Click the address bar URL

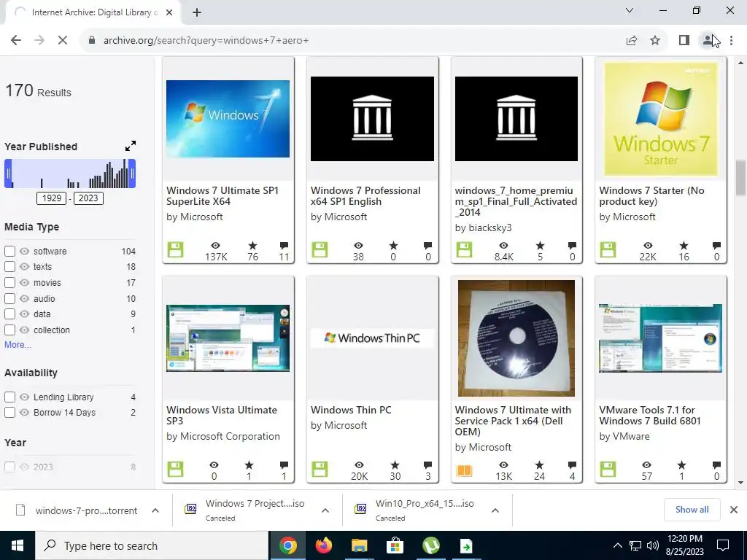pos(206,41)
